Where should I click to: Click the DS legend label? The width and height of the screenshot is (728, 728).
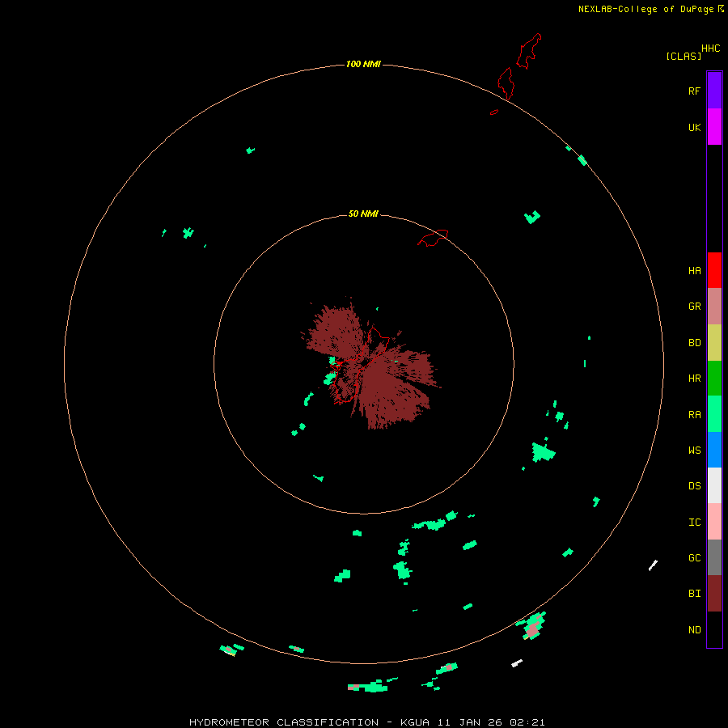[694, 486]
